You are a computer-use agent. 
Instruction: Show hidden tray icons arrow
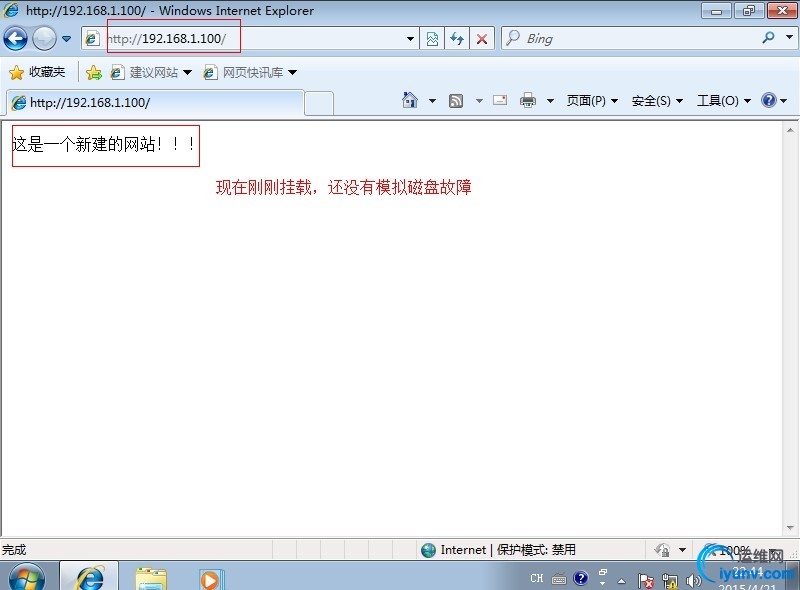point(621,580)
